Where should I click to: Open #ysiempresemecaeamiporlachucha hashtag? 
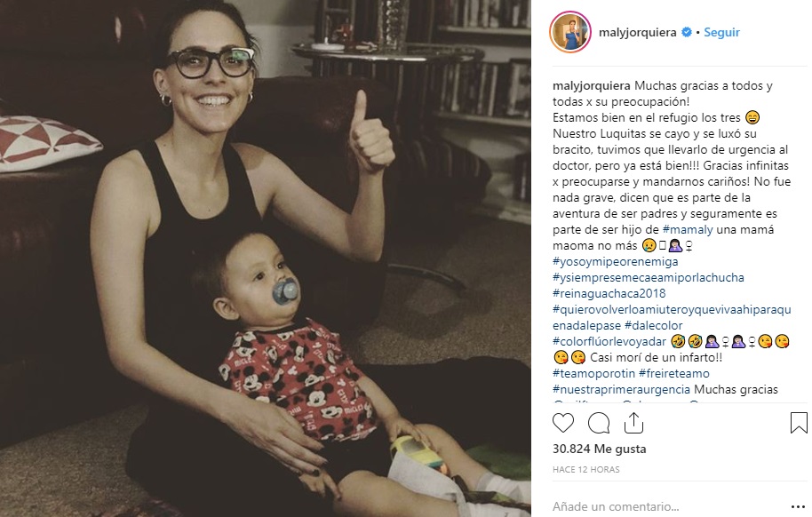649,278
